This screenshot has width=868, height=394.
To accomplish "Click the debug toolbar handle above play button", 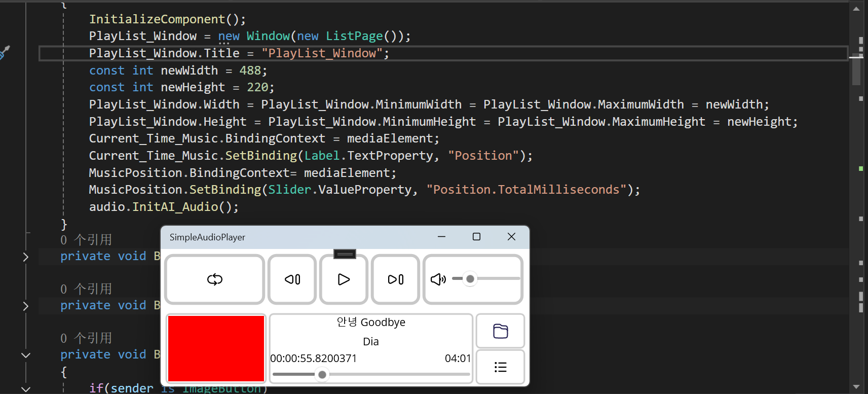I will pos(345,254).
